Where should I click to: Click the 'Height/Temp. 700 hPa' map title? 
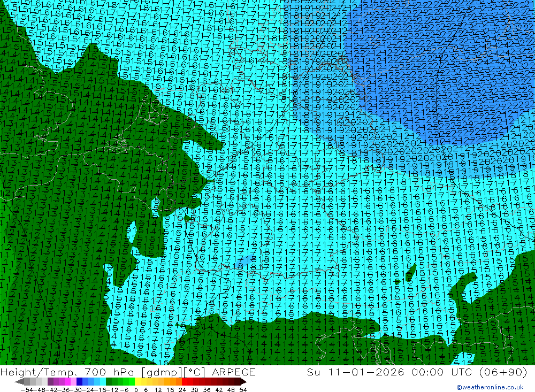(x=67, y=372)
